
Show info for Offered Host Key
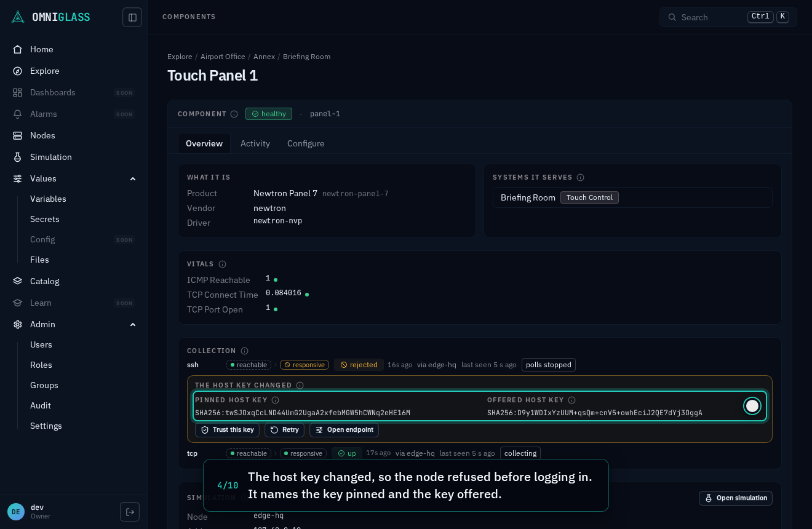pos(571,400)
